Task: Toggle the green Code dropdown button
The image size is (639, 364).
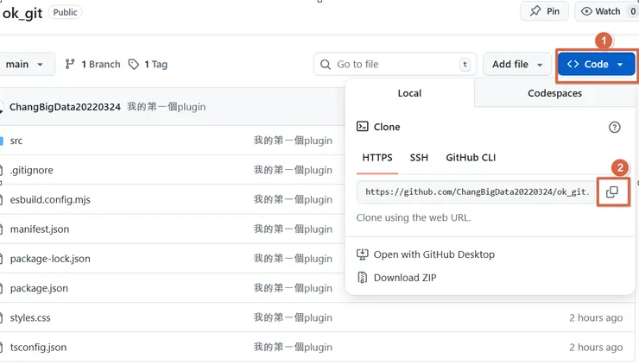Action: pos(596,64)
